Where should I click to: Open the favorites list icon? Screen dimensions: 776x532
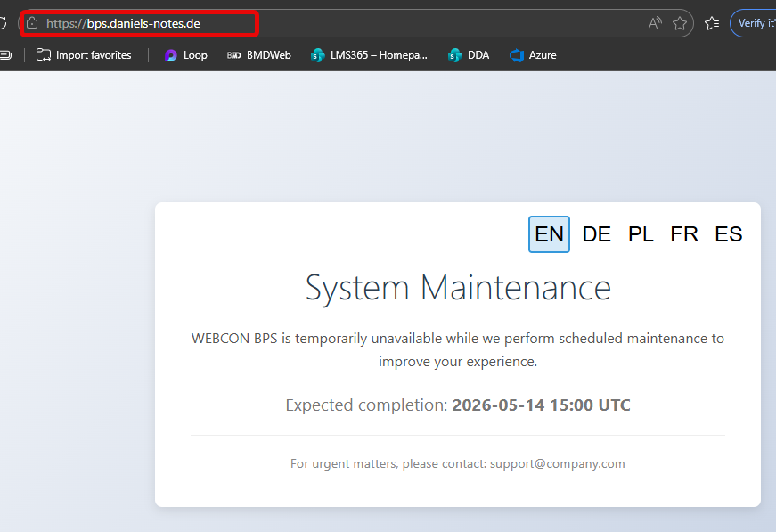712,23
